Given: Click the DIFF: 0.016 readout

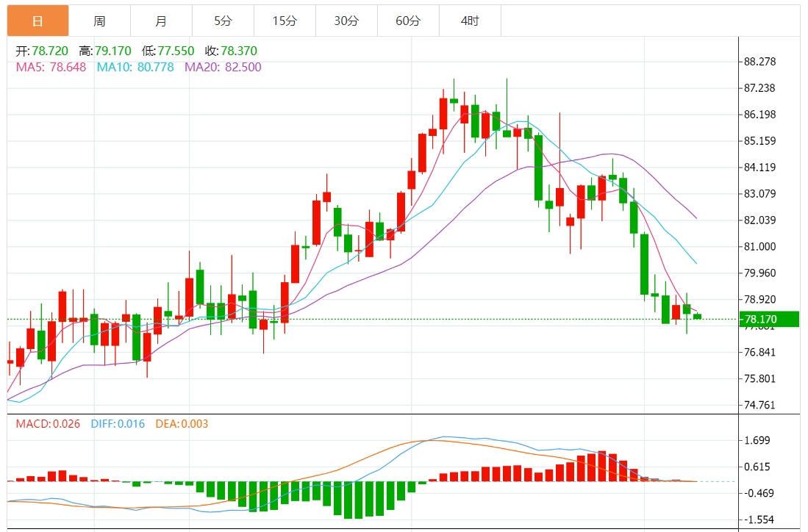Looking at the screenshot, I should click(x=118, y=424).
